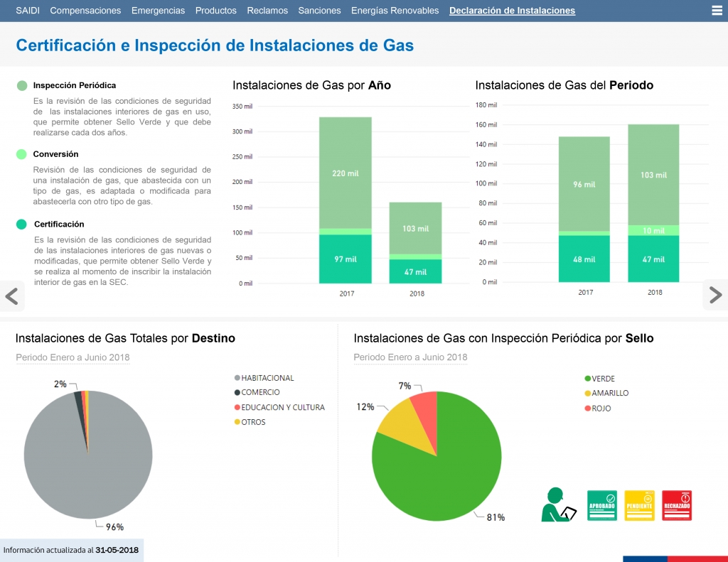Toggle OTROS legend entry
The image size is (728, 562).
(x=250, y=422)
